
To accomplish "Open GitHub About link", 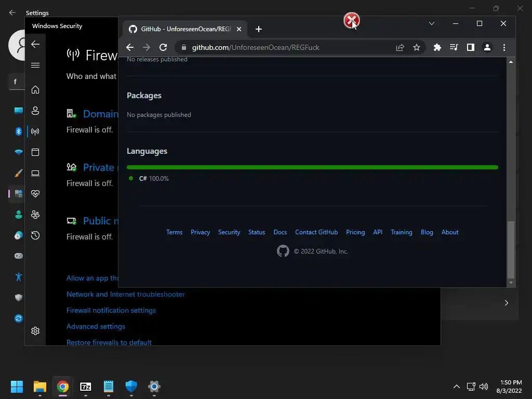I will pyautogui.click(x=450, y=232).
